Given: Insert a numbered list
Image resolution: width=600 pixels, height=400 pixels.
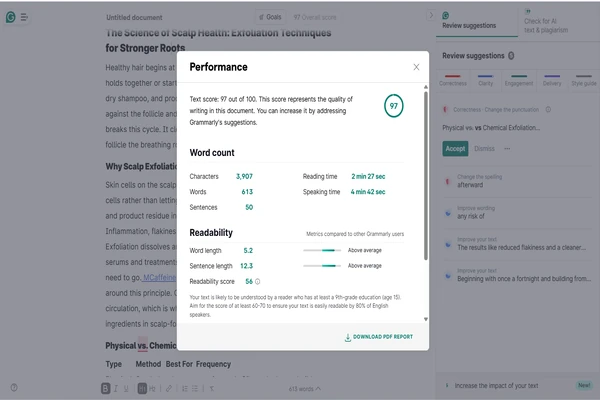Looking at the screenshot, I should [x=185, y=389].
